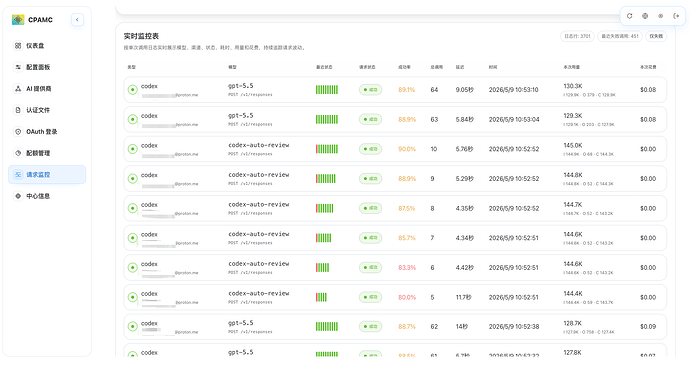Click the 88.7% success rate
The image size is (690, 365).
point(407,327)
